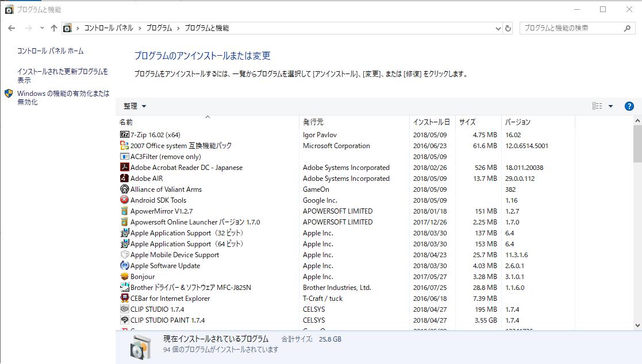Click the Android SDK Tools icon

point(125,200)
